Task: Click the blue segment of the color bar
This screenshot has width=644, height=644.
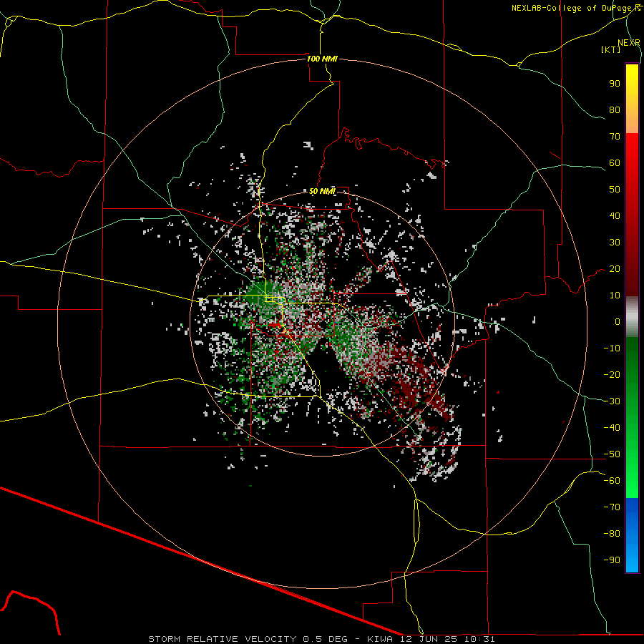Action: click(632, 535)
